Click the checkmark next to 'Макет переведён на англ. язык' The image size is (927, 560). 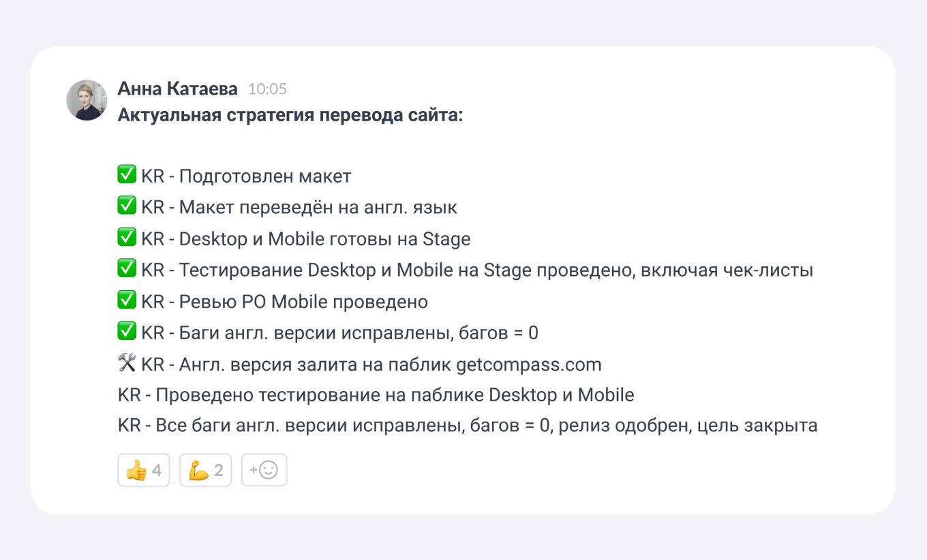click(x=127, y=206)
